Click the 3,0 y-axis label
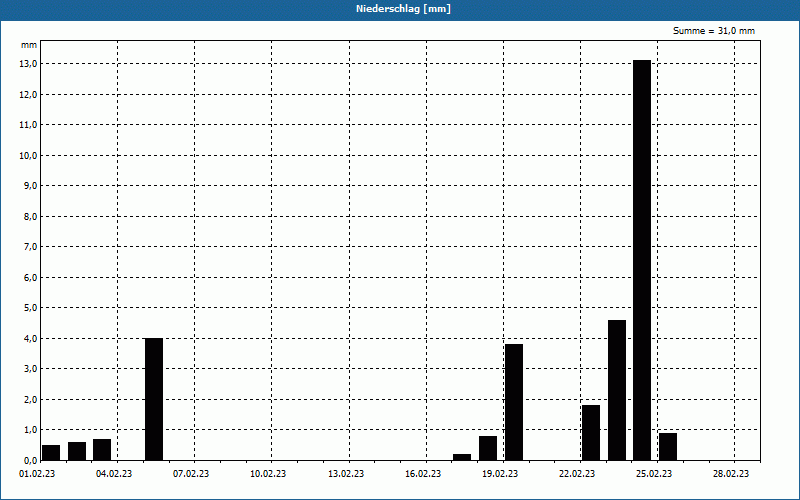This screenshot has height=500, width=800. tap(30, 369)
